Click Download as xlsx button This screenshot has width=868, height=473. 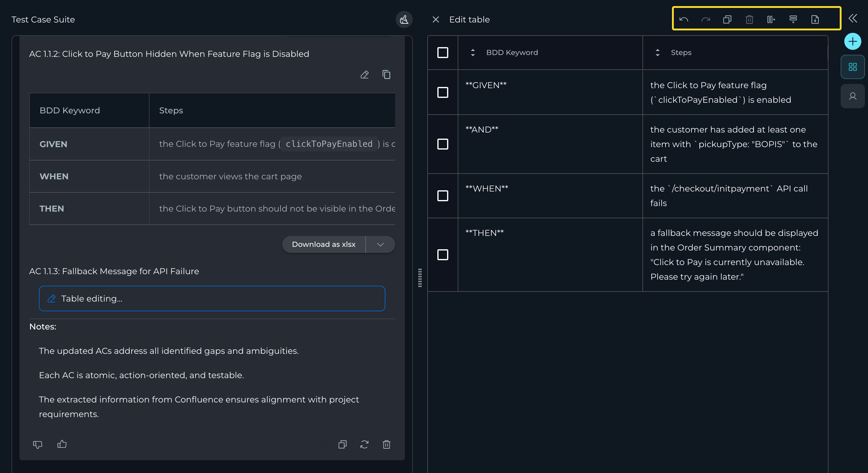323,244
